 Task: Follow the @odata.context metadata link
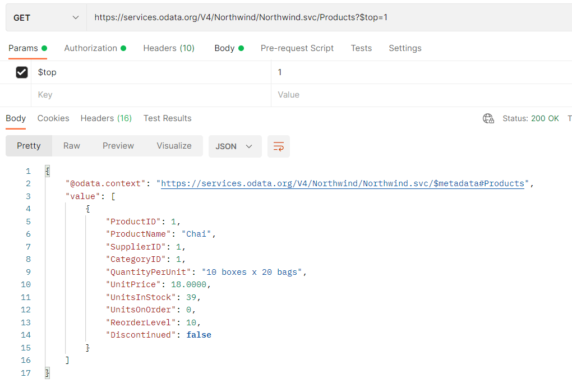[342, 183]
